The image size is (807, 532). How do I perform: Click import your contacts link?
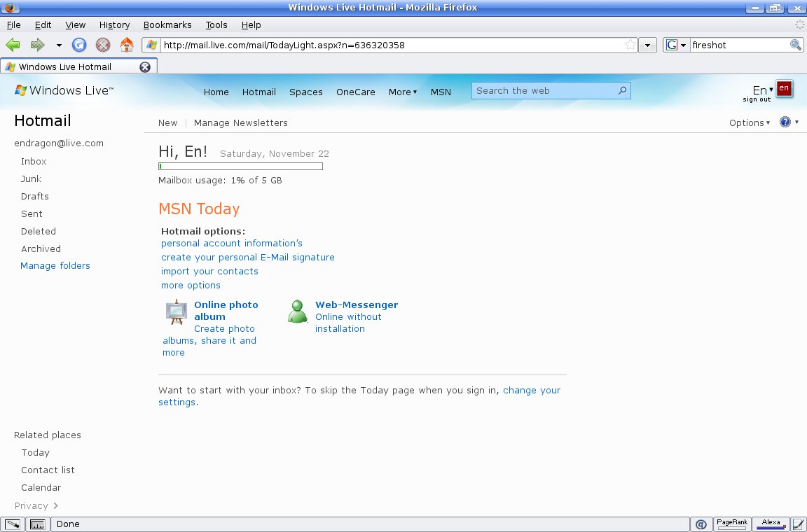pos(209,271)
